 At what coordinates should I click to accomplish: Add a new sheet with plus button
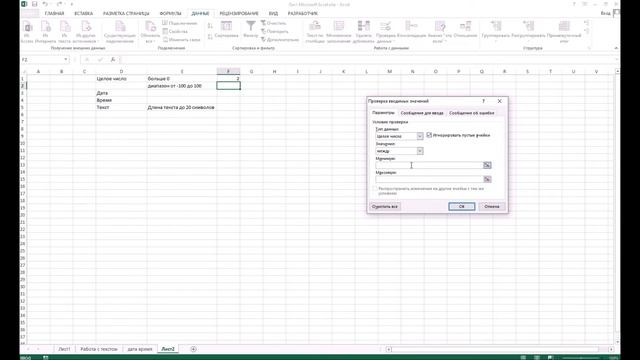[x=193, y=349]
